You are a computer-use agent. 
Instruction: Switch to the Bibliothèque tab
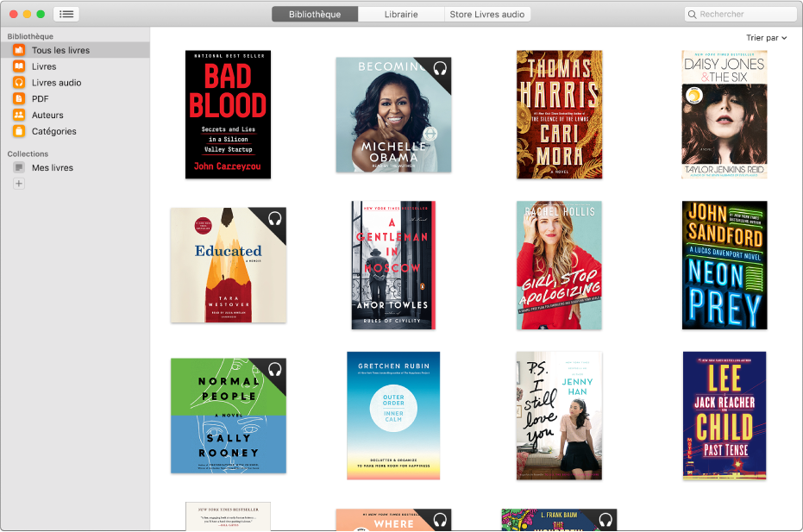(x=315, y=15)
